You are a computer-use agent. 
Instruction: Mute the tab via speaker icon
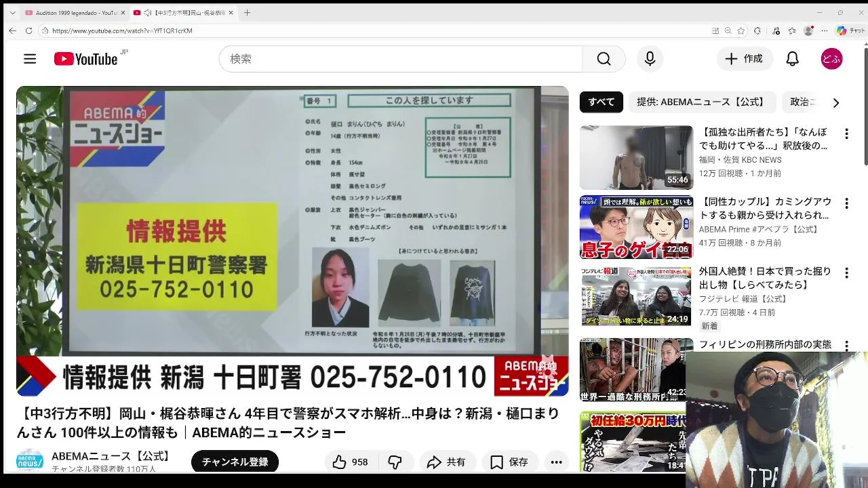pyautogui.click(x=148, y=13)
